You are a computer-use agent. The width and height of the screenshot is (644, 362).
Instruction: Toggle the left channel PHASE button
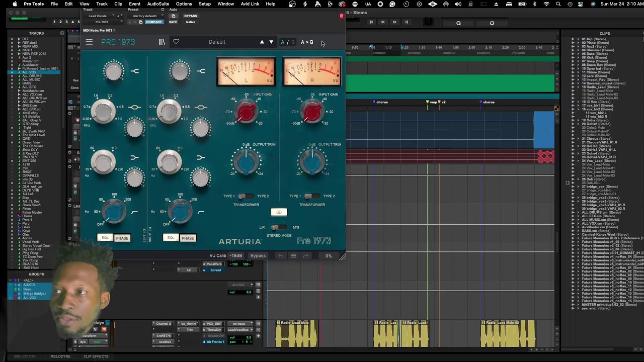(x=122, y=238)
